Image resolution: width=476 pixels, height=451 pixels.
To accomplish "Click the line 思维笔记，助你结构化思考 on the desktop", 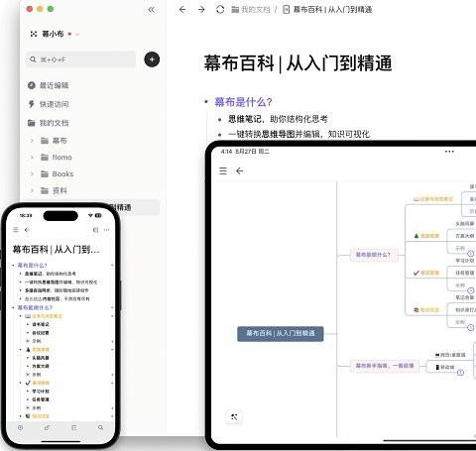I will 278,119.
